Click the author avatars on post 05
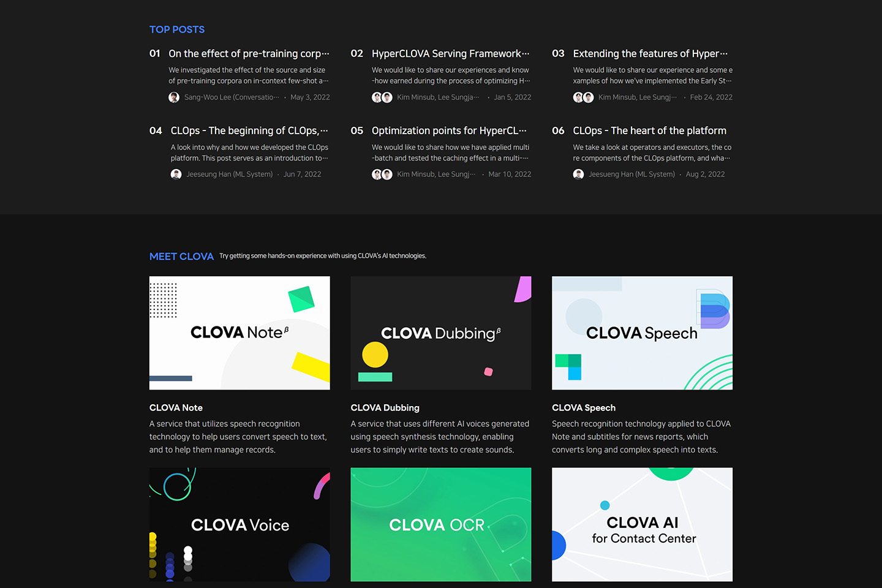 pos(382,175)
